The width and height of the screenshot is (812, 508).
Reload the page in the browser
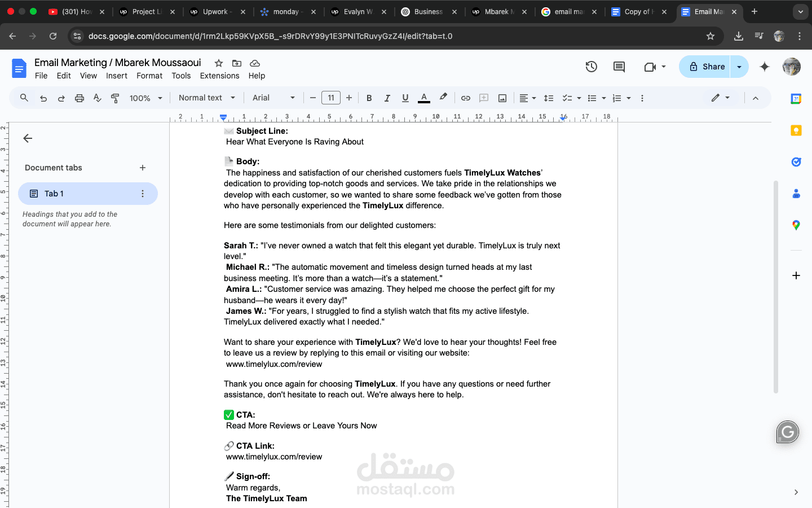(53, 36)
